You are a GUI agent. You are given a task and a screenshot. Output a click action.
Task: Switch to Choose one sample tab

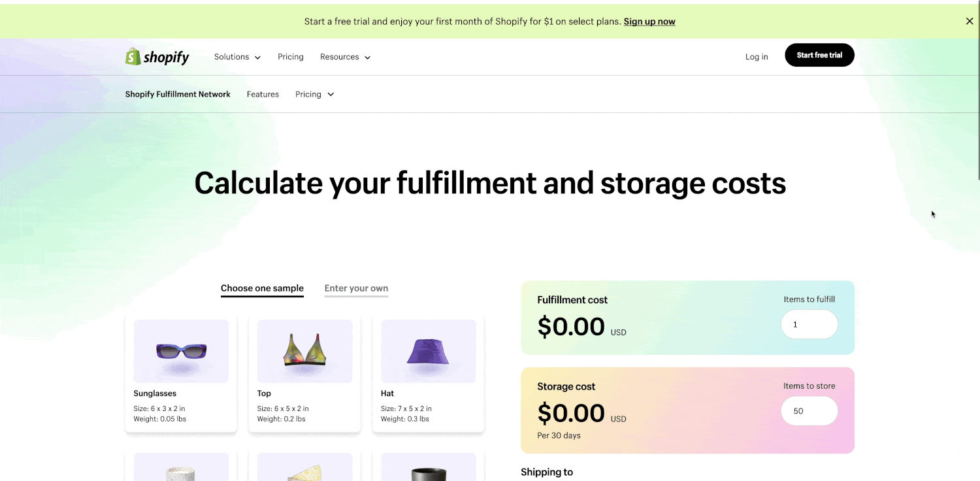pos(262,288)
